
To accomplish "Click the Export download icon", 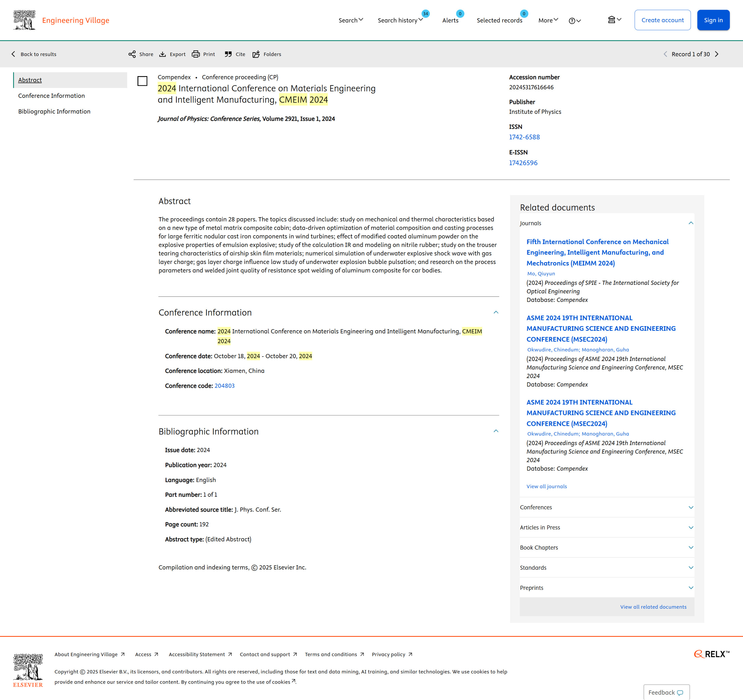I will pos(163,54).
